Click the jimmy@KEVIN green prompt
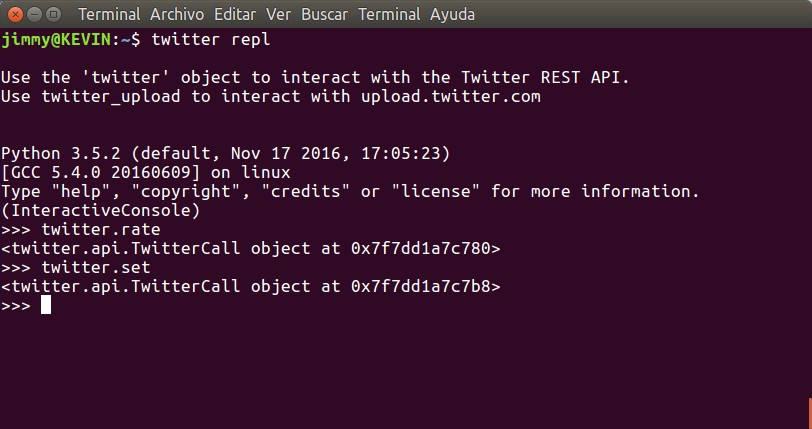Viewport: 812px width, 429px height. click(60, 39)
